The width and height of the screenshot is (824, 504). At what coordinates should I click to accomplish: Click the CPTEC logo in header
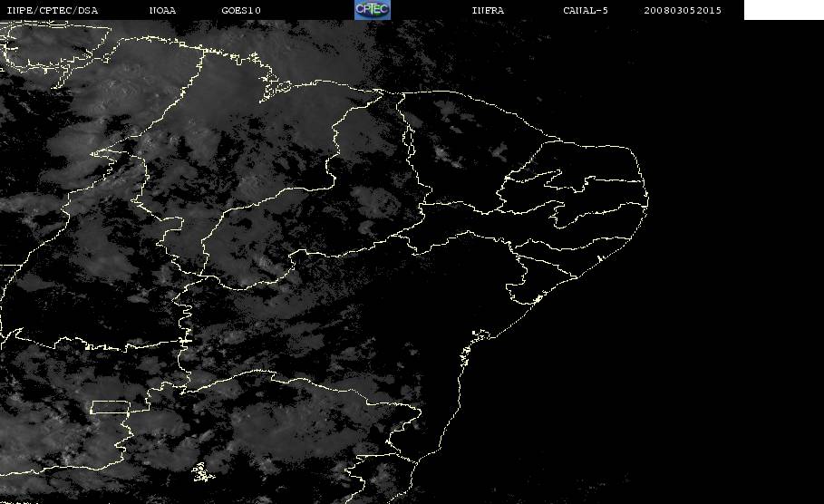[x=372, y=9]
